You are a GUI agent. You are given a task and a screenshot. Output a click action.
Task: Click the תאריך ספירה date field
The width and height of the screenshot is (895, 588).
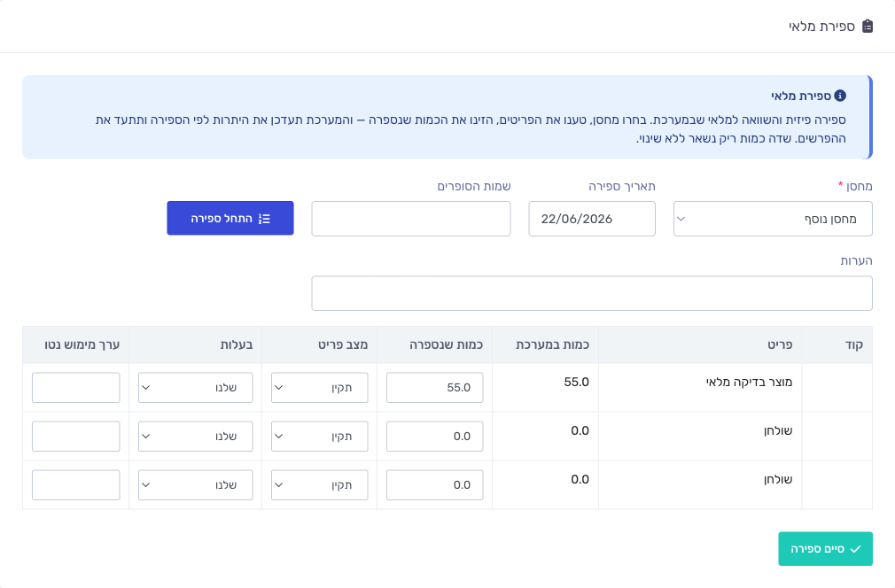coord(592,219)
